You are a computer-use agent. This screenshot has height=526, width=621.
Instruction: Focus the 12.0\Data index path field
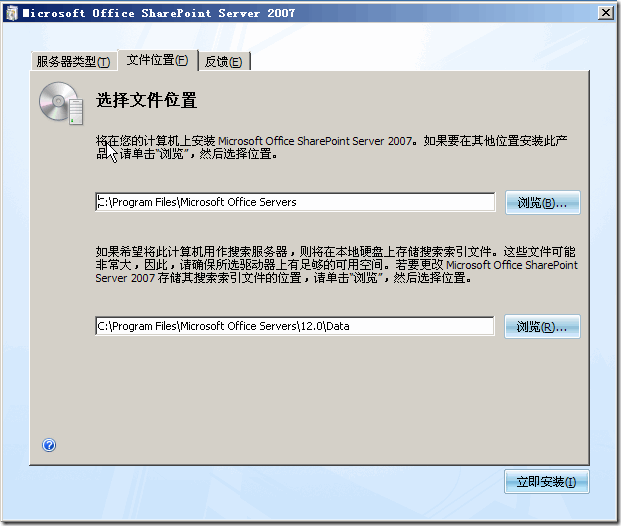click(x=295, y=326)
